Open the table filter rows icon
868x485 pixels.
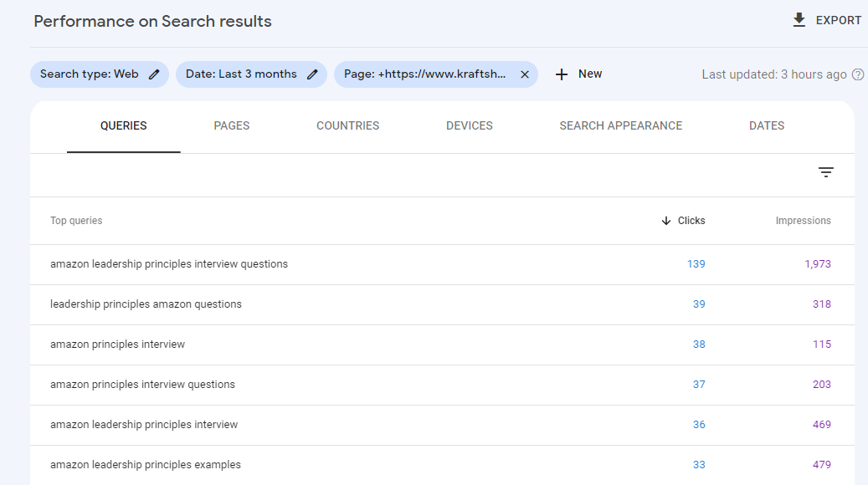[x=826, y=172]
